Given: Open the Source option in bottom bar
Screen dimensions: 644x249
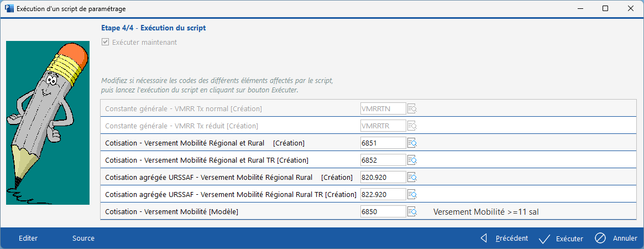Looking at the screenshot, I should pyautogui.click(x=83, y=238).
